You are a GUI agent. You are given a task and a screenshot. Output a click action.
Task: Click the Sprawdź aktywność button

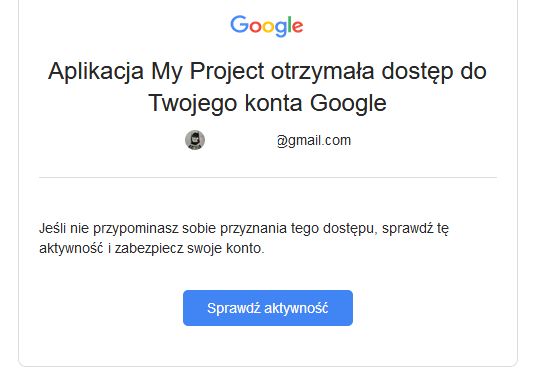(x=268, y=308)
